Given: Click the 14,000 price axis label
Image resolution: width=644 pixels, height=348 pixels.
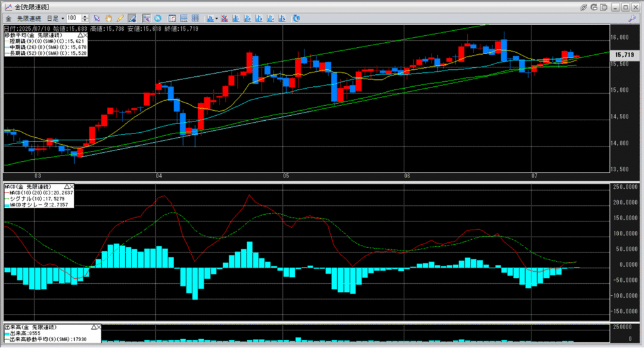Looking at the screenshot, I should (619, 143).
